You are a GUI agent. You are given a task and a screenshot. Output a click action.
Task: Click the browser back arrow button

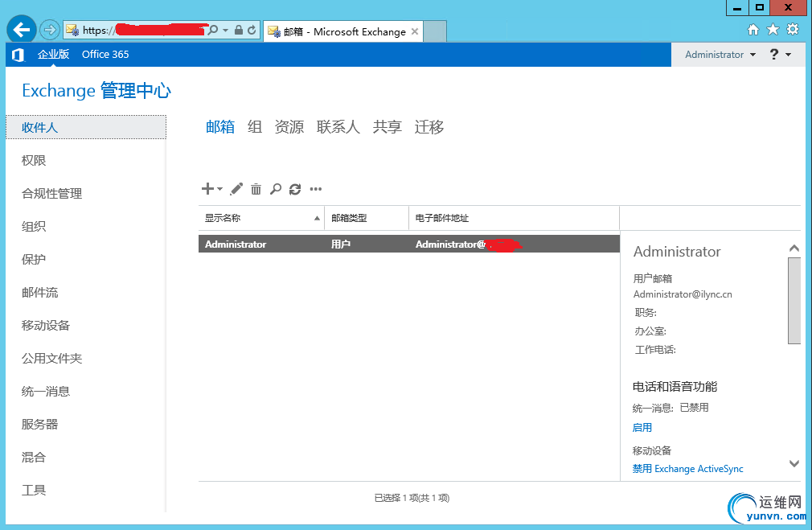pos(21,30)
